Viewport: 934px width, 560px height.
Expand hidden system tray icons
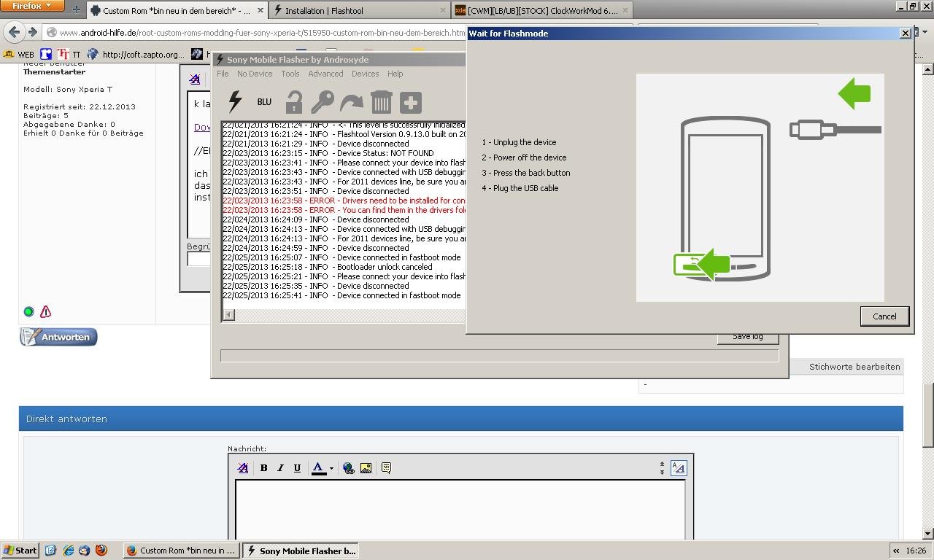(895, 551)
